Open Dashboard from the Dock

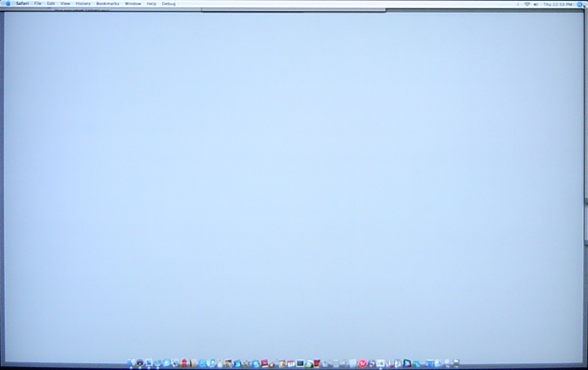coord(139,362)
